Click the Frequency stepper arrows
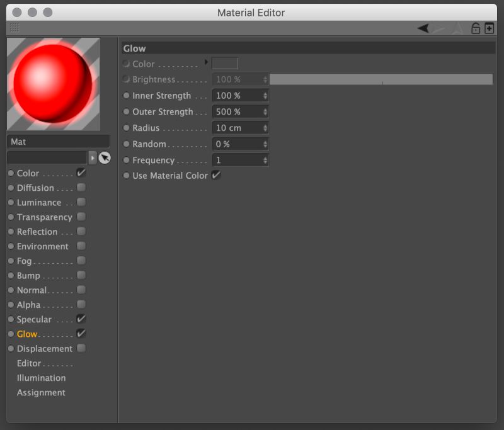The image size is (504, 430). click(x=265, y=160)
